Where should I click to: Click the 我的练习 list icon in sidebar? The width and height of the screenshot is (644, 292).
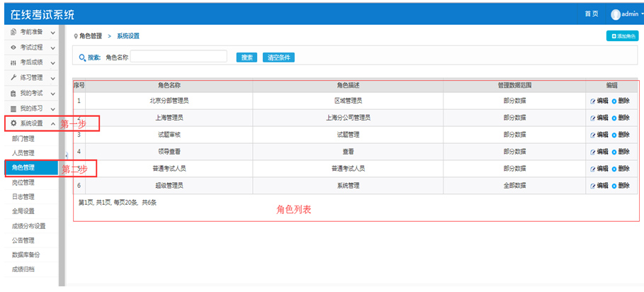tap(13, 109)
